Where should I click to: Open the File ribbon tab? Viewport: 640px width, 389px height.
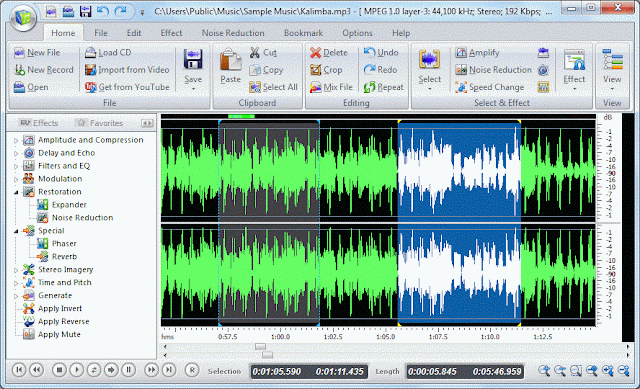point(101,33)
